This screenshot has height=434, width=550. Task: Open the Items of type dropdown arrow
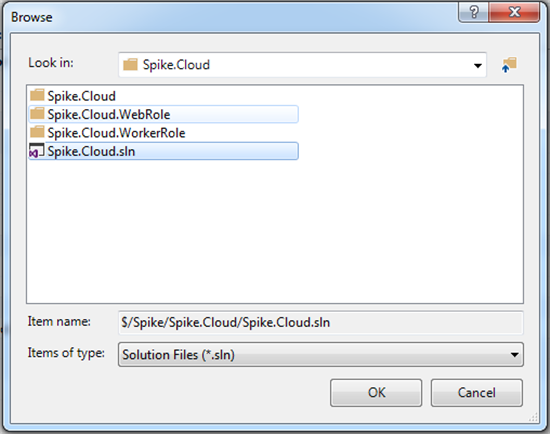click(x=514, y=355)
